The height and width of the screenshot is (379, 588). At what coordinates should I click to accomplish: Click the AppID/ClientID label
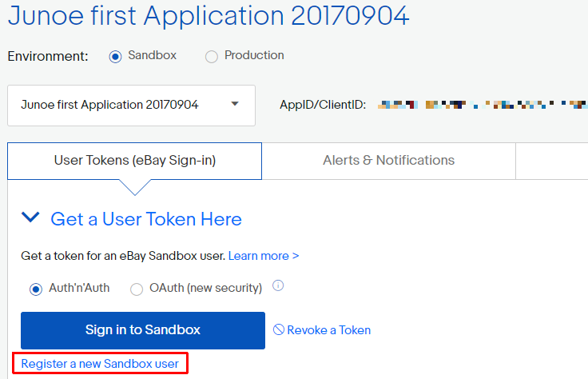[x=323, y=105]
